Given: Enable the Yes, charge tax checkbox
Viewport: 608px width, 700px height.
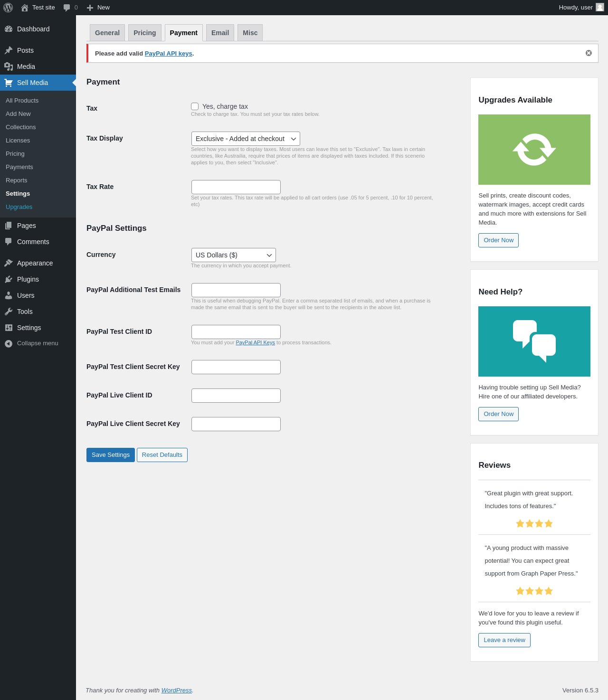Looking at the screenshot, I should click(195, 106).
